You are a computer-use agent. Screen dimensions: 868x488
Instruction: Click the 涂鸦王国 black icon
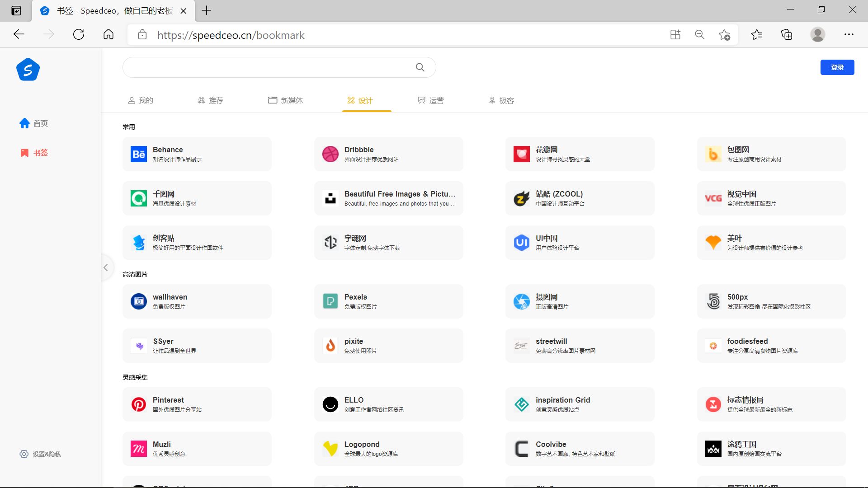713,449
